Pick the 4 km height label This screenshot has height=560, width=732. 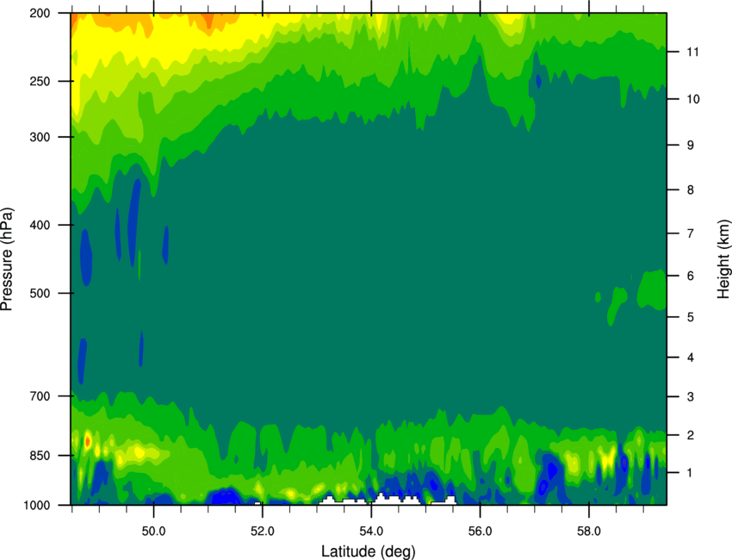691,358
